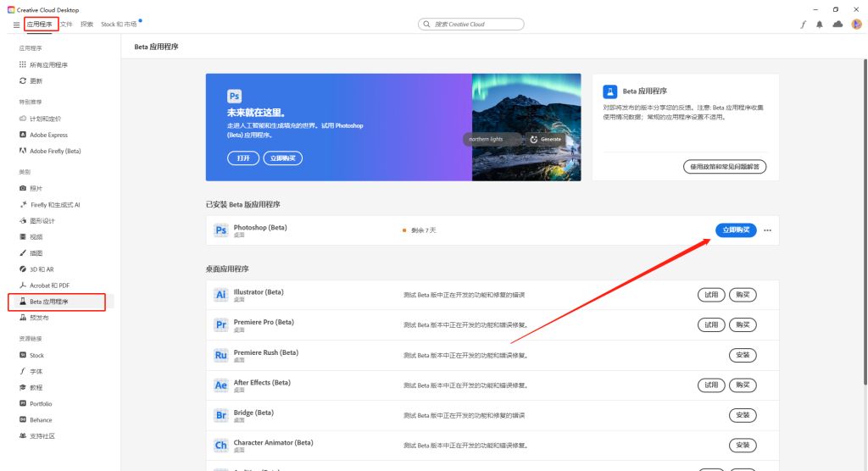
Task: Click 试用 for Illustrator (Beta)
Action: 711,295
